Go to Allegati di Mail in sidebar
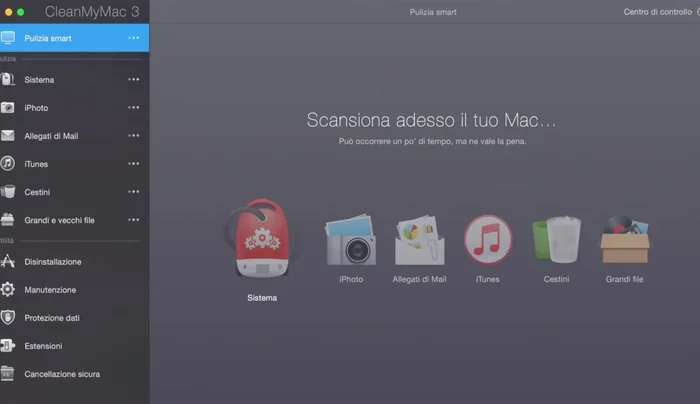This screenshot has width=700, height=404. point(75,136)
